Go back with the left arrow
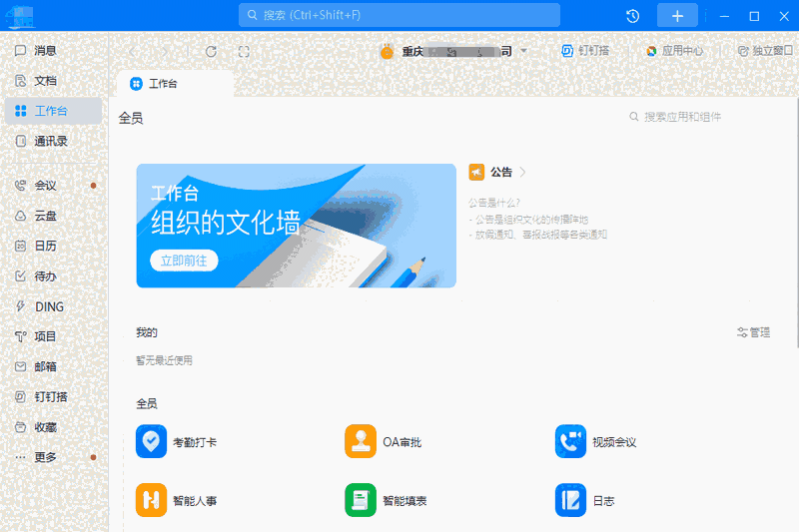The height and width of the screenshot is (532, 799). [133, 52]
